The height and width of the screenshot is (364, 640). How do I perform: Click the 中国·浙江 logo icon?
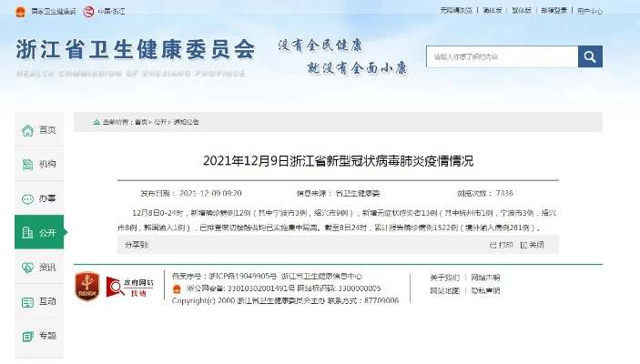88,12
